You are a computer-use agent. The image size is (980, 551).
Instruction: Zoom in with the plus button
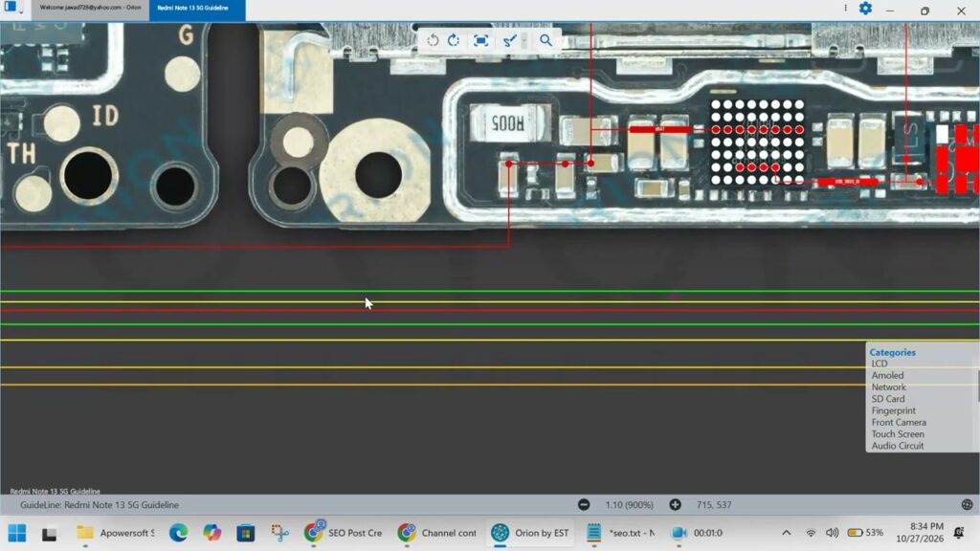[675, 505]
